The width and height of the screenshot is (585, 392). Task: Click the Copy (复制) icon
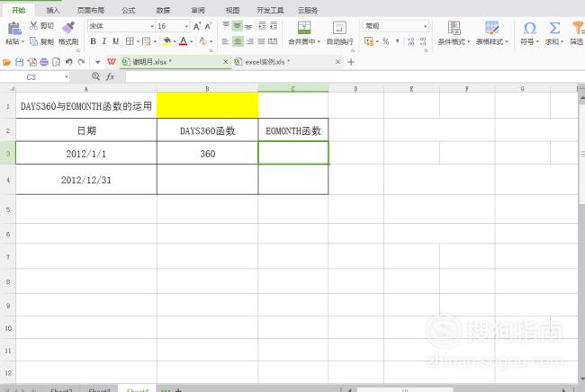(x=33, y=41)
